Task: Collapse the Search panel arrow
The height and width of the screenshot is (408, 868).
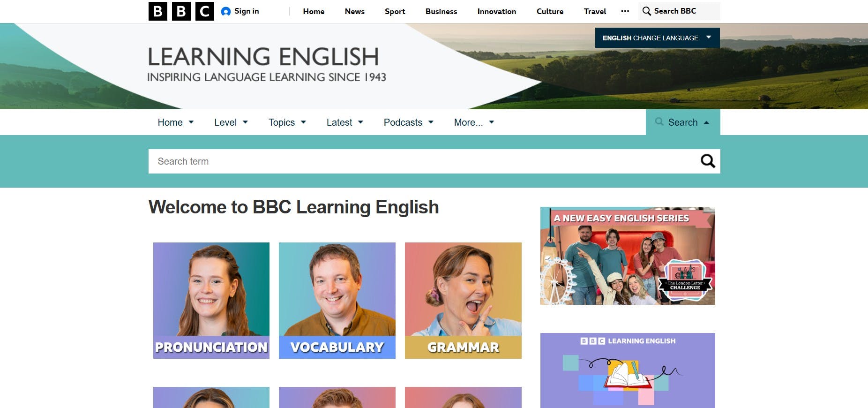Action: click(x=706, y=122)
